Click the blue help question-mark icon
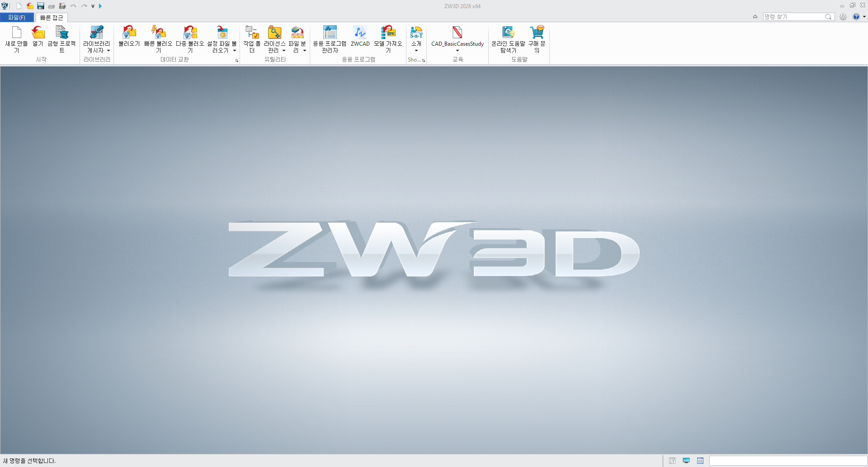This screenshot has height=467, width=868. 856,17
